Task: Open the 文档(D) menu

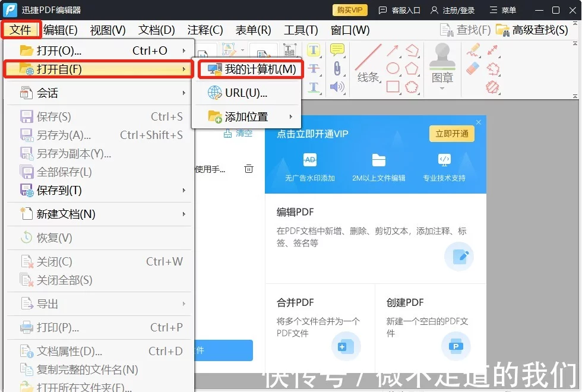Action: (x=156, y=30)
